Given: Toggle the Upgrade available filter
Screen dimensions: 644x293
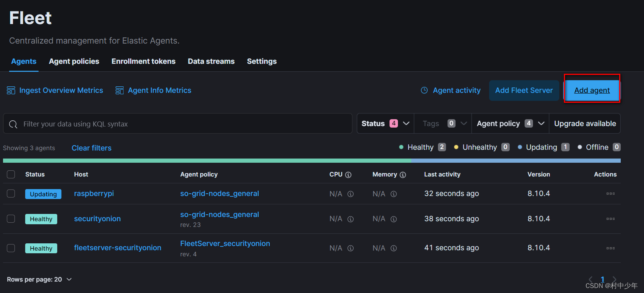Looking at the screenshot, I should tap(585, 123).
